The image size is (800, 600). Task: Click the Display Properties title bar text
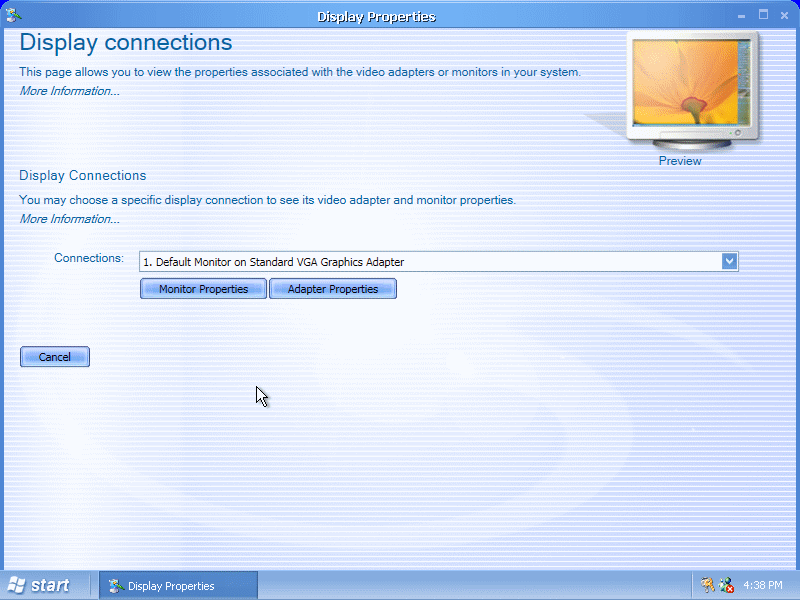click(x=377, y=17)
